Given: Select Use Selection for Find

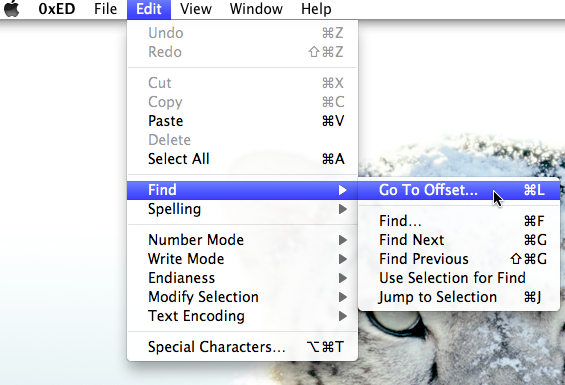Looking at the screenshot, I should [459, 278].
